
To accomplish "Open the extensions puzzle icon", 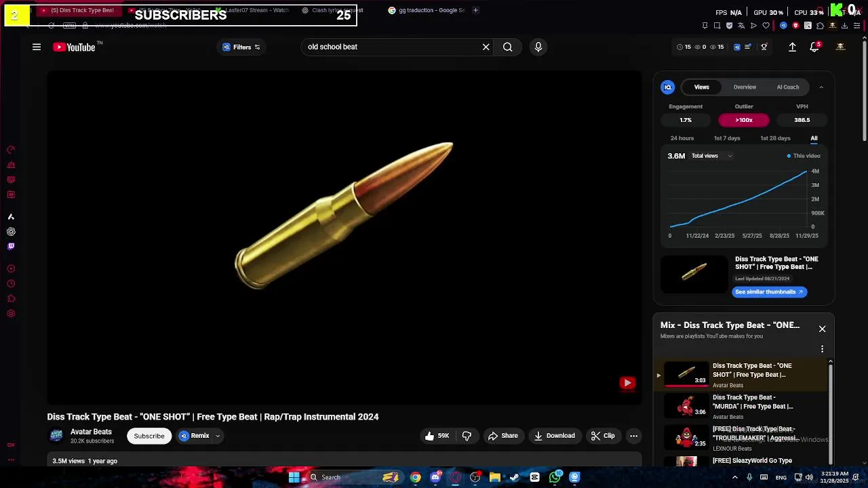I will pyautogui.click(x=820, y=26).
